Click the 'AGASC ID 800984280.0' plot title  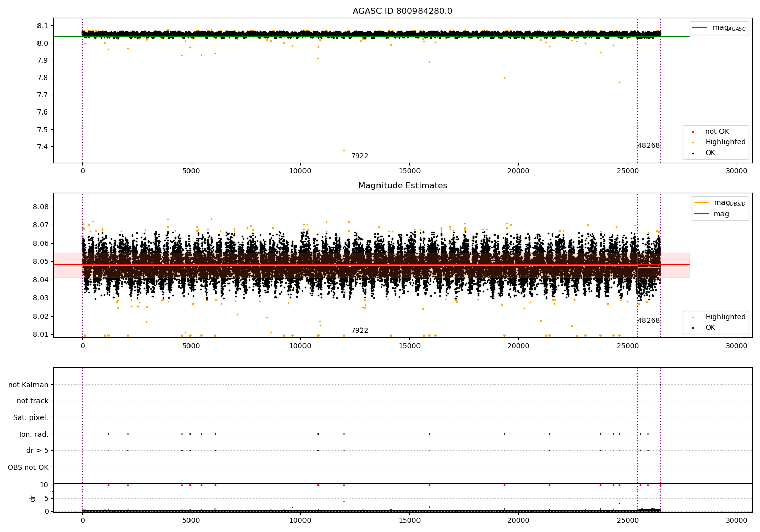[402, 11]
